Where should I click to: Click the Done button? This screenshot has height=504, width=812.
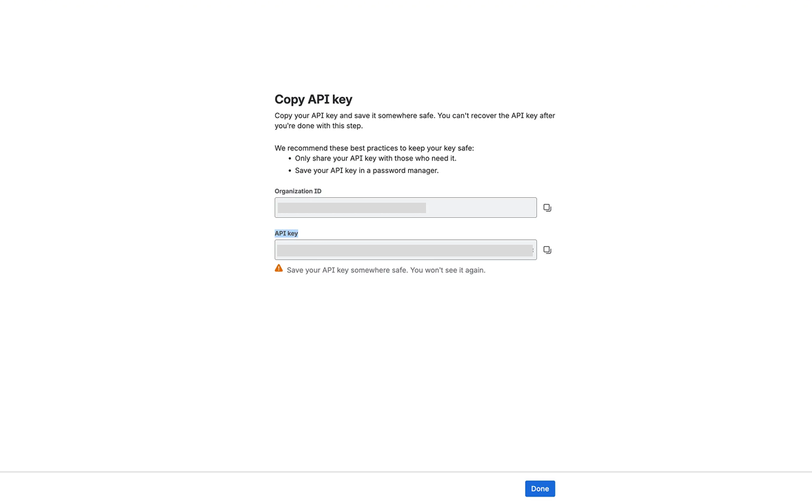[540, 488]
